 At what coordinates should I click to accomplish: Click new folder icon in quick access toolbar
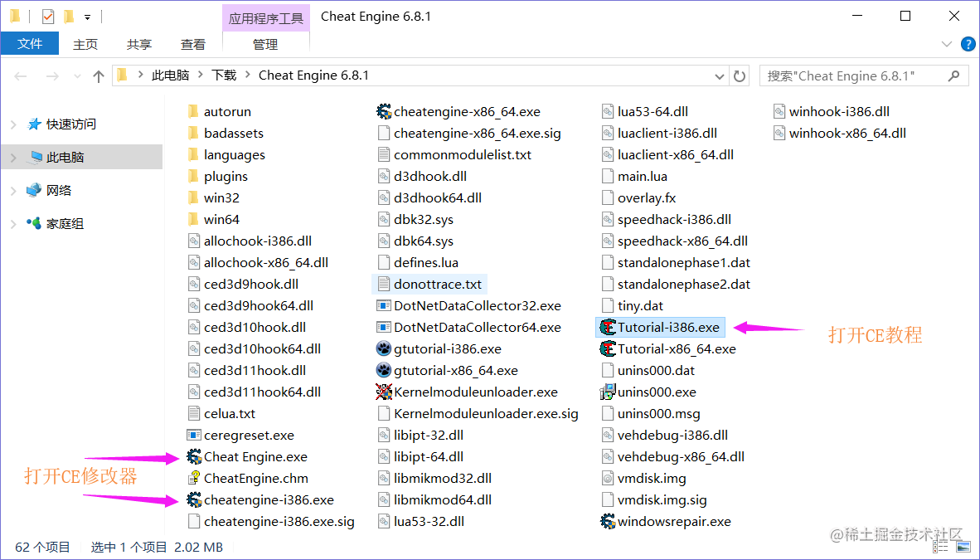pyautogui.click(x=69, y=17)
